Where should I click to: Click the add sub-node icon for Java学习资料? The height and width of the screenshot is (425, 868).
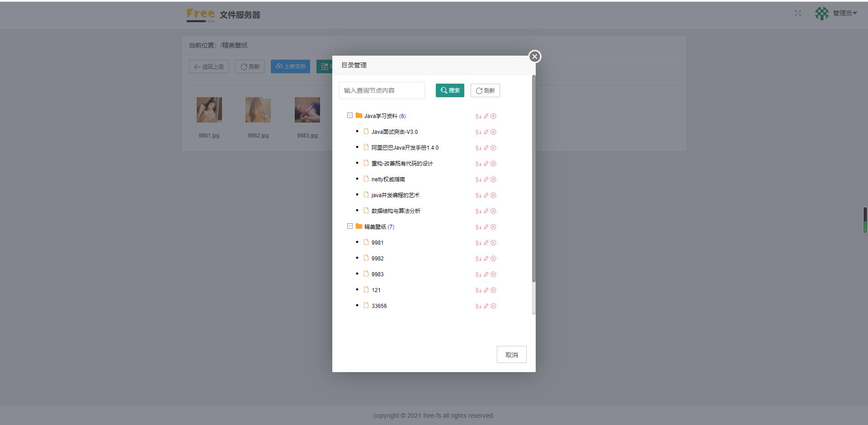click(479, 116)
